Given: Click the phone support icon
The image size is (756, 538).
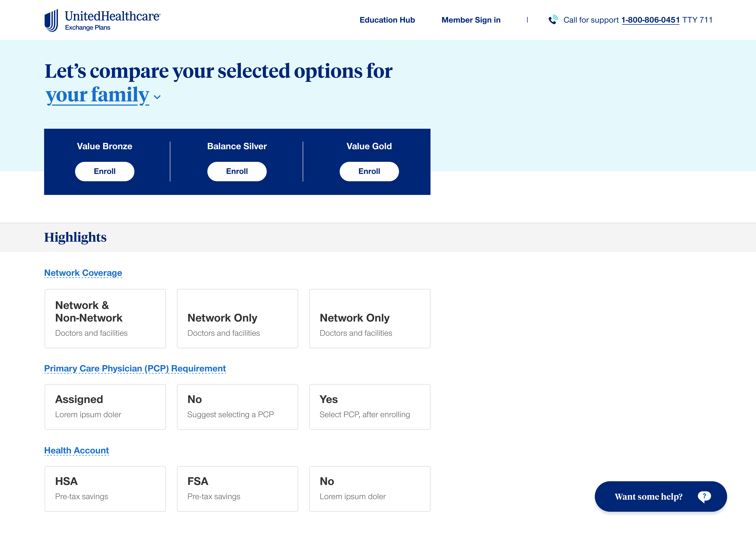Looking at the screenshot, I should 553,20.
